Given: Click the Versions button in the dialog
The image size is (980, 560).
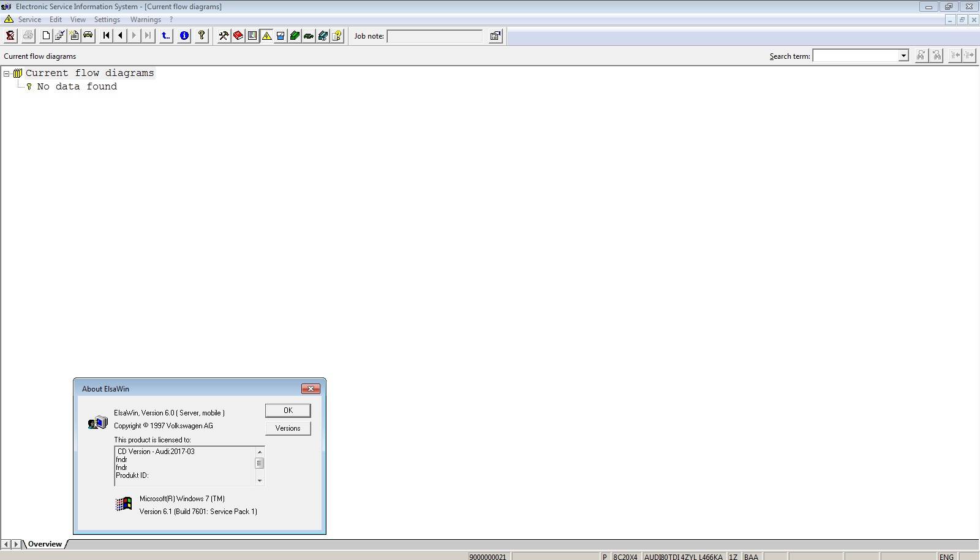Looking at the screenshot, I should click(x=287, y=428).
